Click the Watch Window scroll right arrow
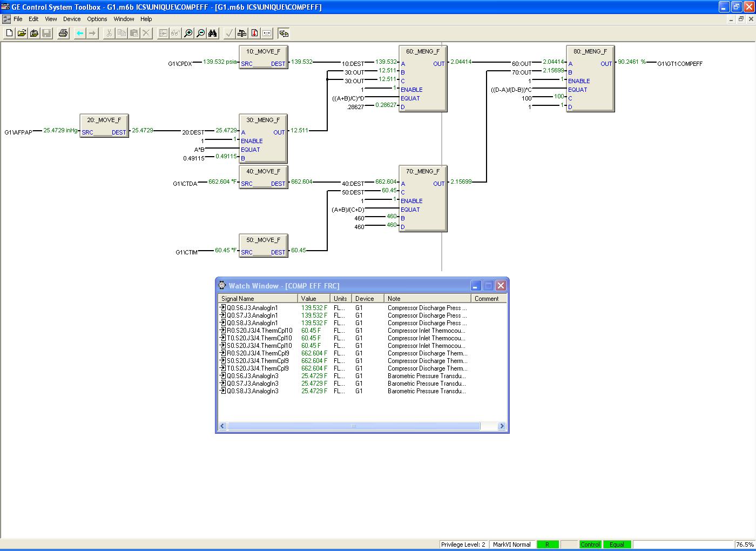756x551 pixels. [x=502, y=426]
